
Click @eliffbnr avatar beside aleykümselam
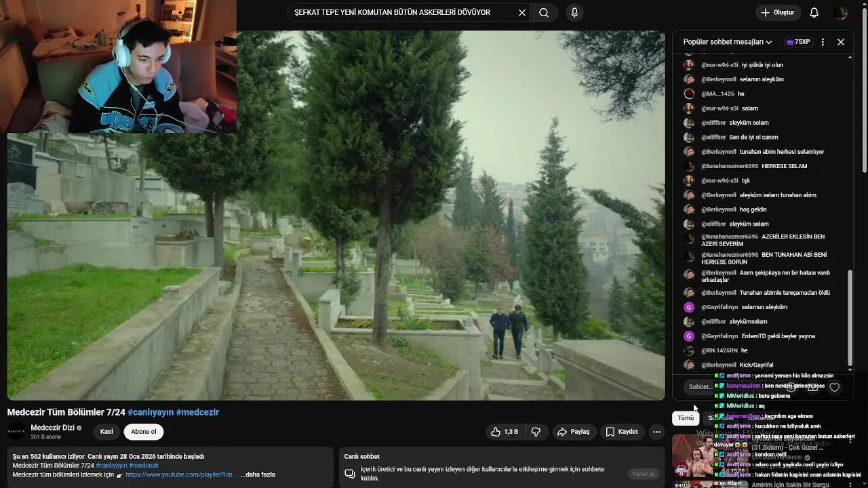[x=689, y=321]
